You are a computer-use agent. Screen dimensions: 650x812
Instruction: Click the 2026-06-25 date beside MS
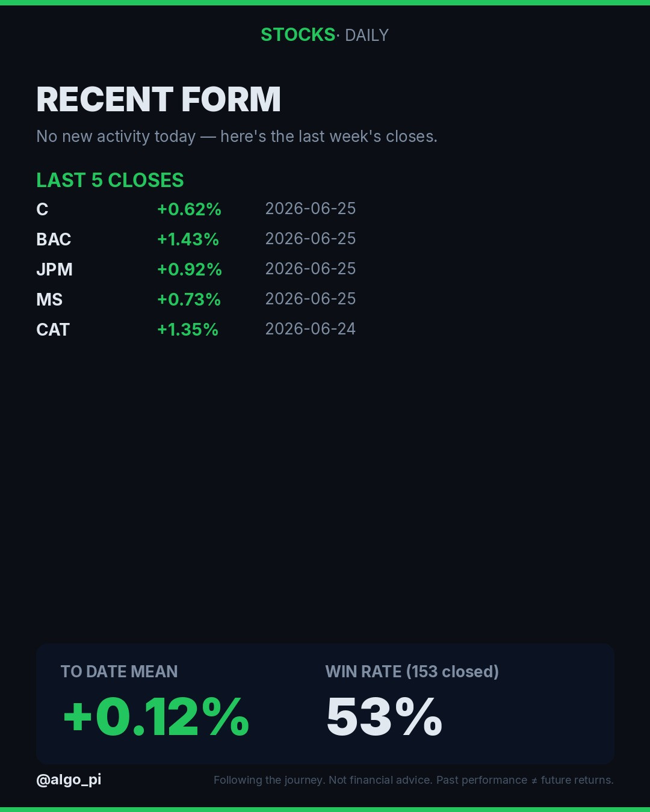(x=311, y=299)
